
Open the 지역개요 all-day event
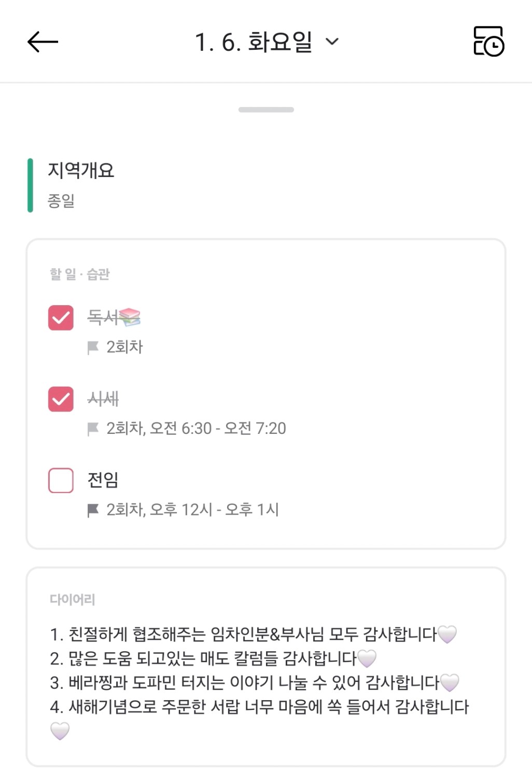pyautogui.click(x=81, y=171)
